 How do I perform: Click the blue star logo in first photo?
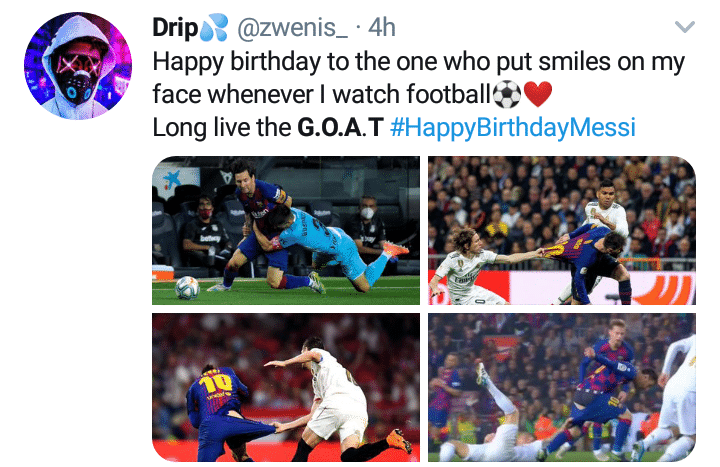pos(172,180)
